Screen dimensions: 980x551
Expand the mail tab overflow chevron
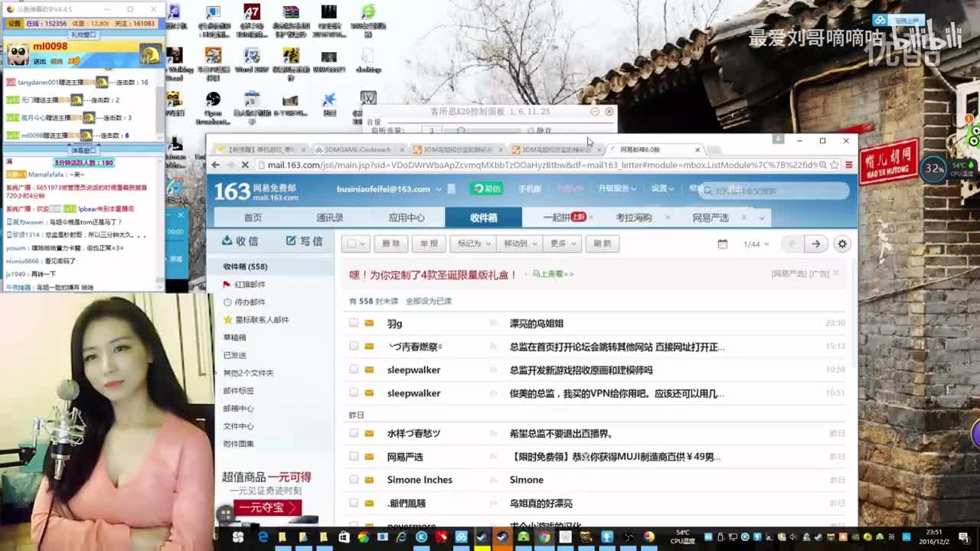(x=761, y=218)
